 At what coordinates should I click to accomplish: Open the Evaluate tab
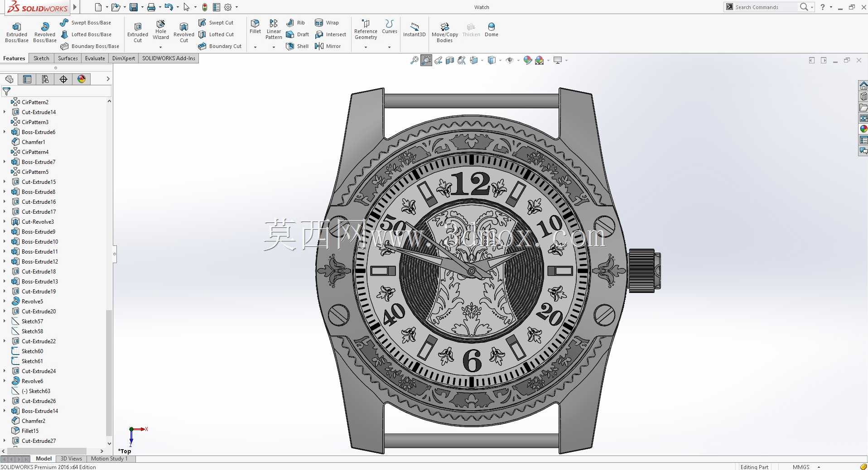(95, 58)
